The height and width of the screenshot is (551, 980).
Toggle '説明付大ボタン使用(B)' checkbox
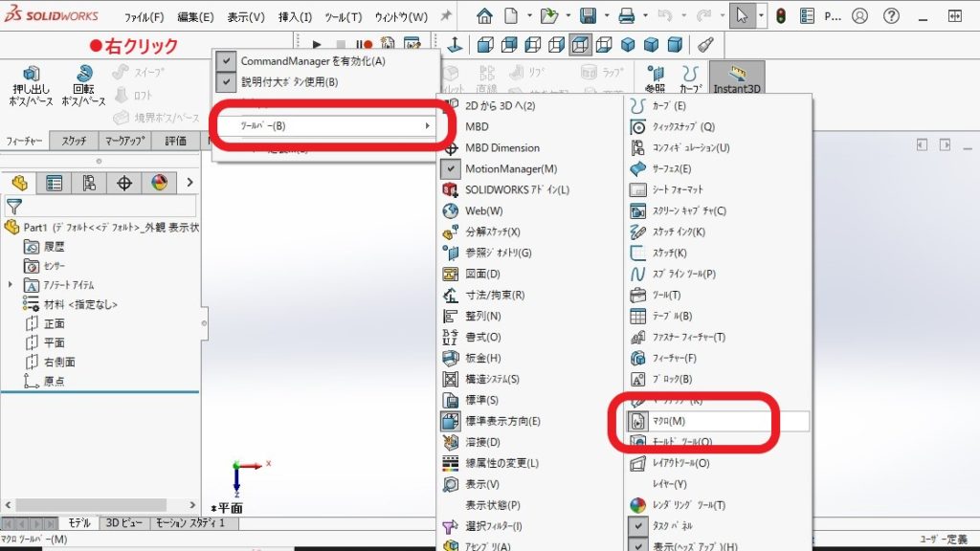[x=226, y=82]
